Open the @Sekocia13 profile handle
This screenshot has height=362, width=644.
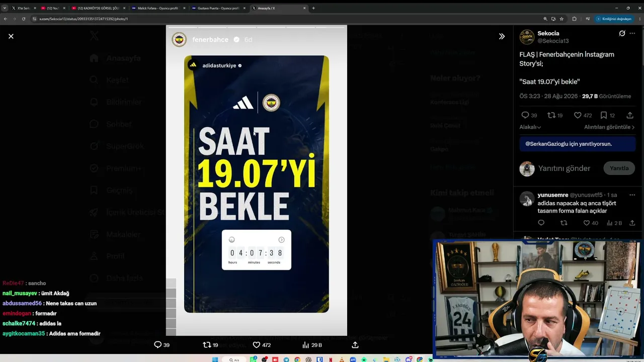(553, 41)
